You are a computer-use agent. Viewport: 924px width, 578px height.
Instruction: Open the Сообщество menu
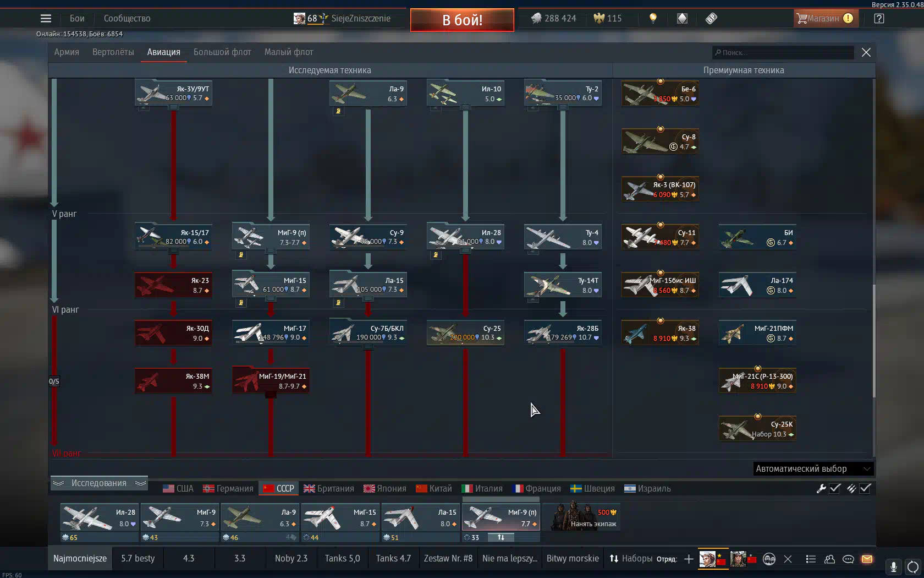(x=127, y=18)
